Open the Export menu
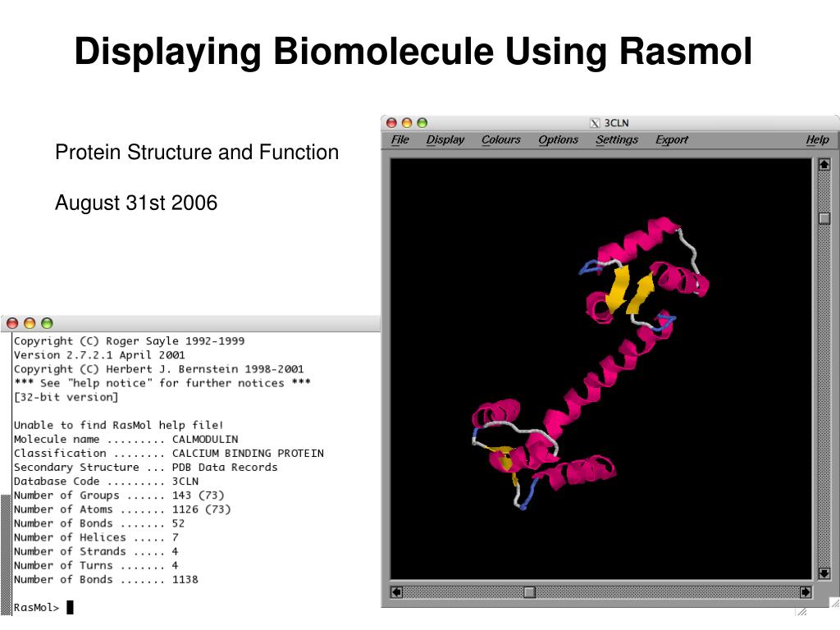The height and width of the screenshot is (630, 840). pos(672,139)
